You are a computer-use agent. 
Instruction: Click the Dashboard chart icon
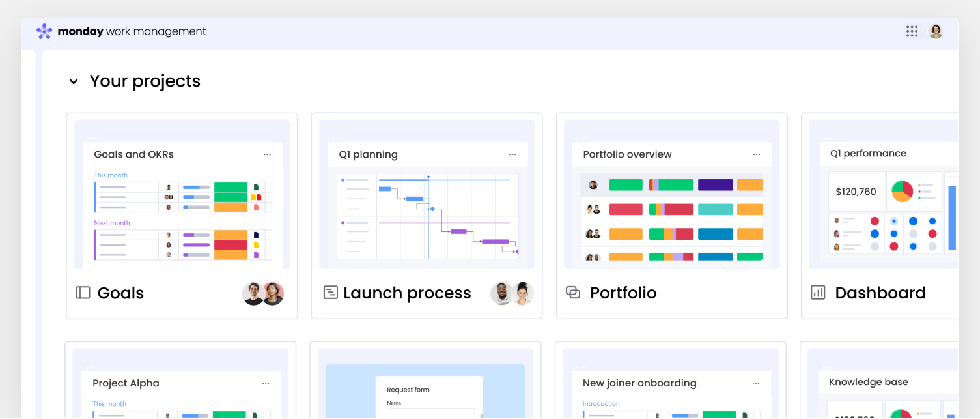pos(818,293)
